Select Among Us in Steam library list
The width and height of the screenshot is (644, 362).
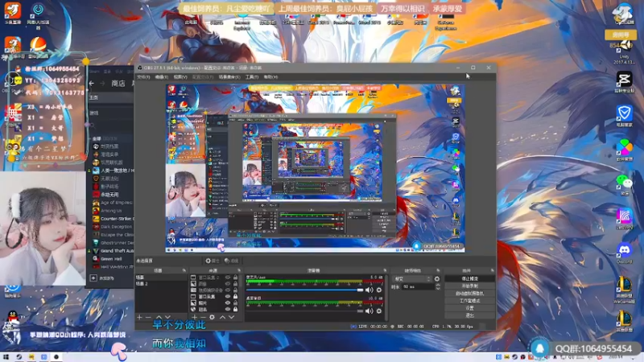click(x=111, y=211)
